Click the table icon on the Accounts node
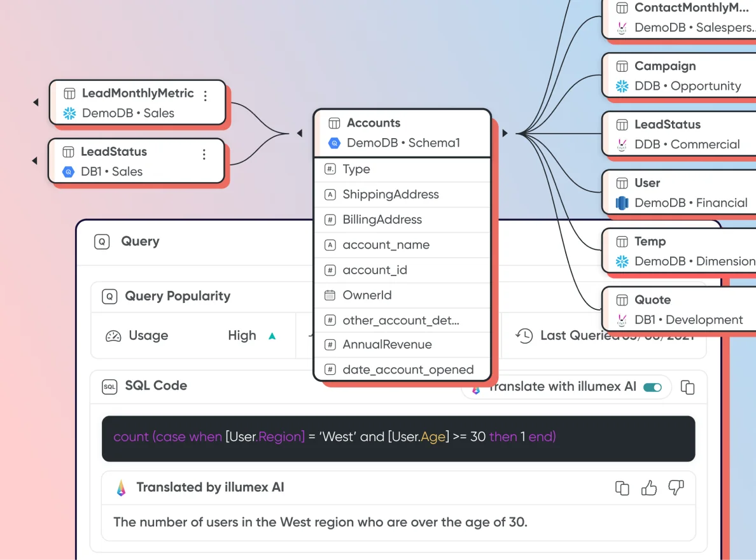Viewport: 756px width, 560px height. (x=334, y=123)
